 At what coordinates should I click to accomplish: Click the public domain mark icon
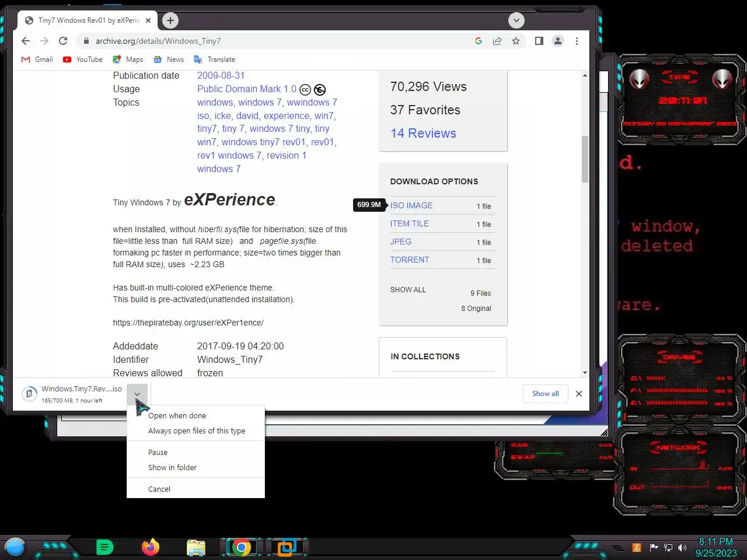tap(320, 90)
